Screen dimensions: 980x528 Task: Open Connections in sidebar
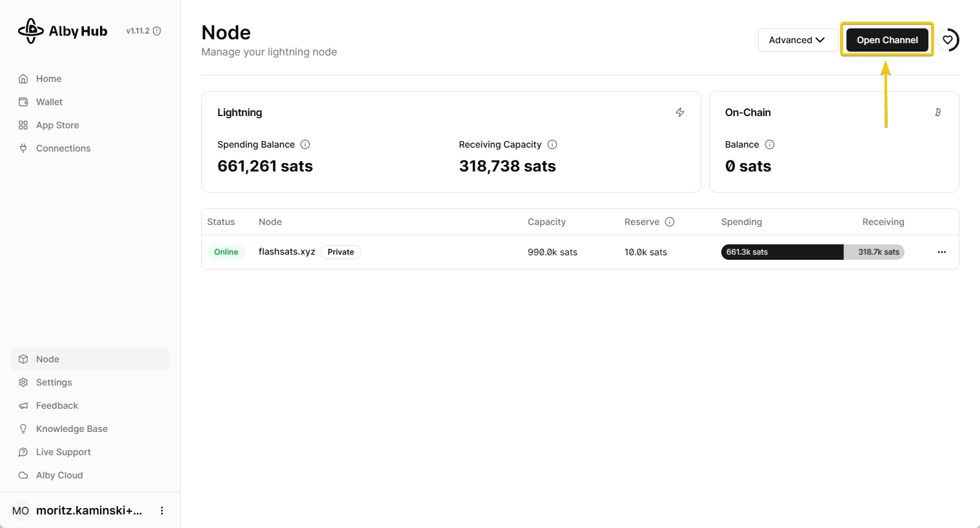tap(63, 148)
